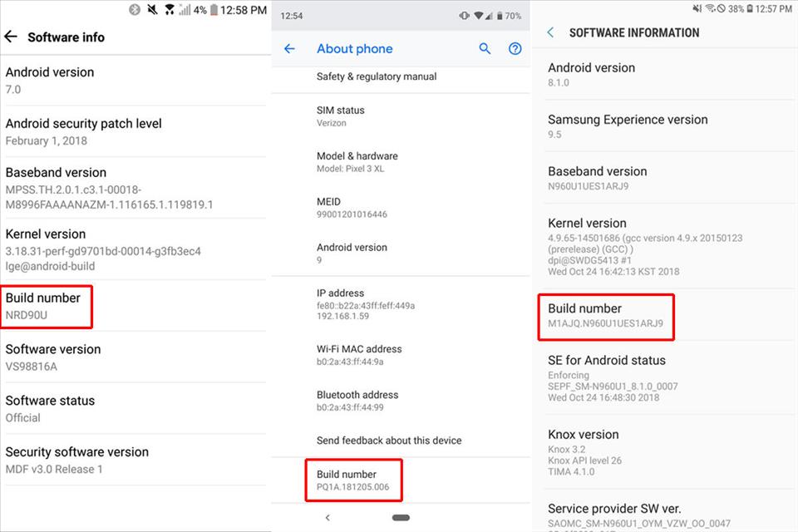Tap Android version 9 on Pixel
Image resolution: width=798 pixels, height=532 pixels.
pyautogui.click(x=351, y=253)
